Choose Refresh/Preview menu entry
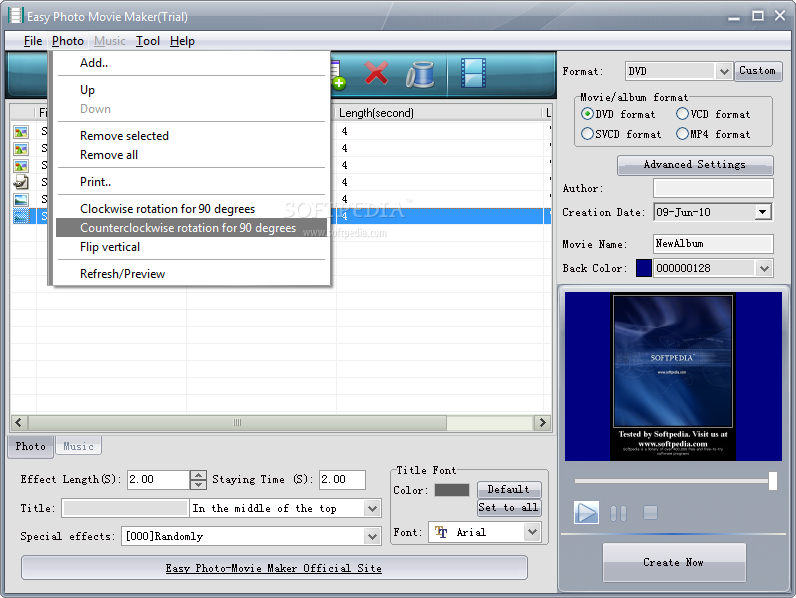Image resolution: width=796 pixels, height=598 pixels. coord(191,274)
